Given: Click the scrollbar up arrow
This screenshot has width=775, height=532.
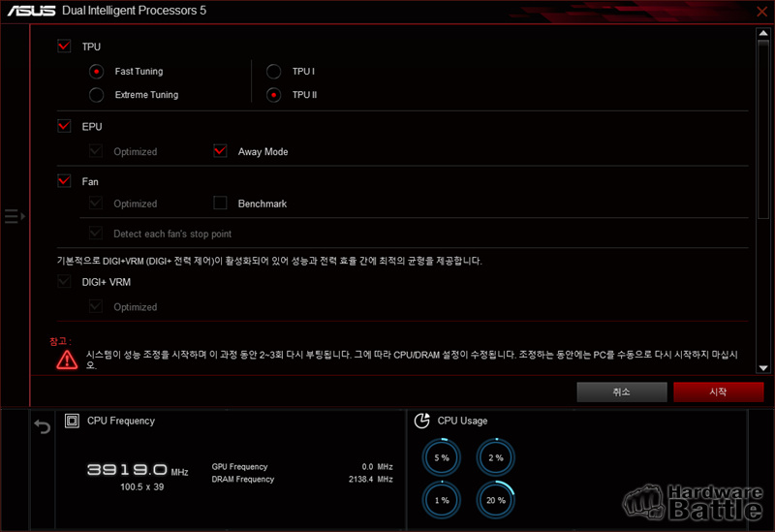Looking at the screenshot, I should pyautogui.click(x=763, y=33).
